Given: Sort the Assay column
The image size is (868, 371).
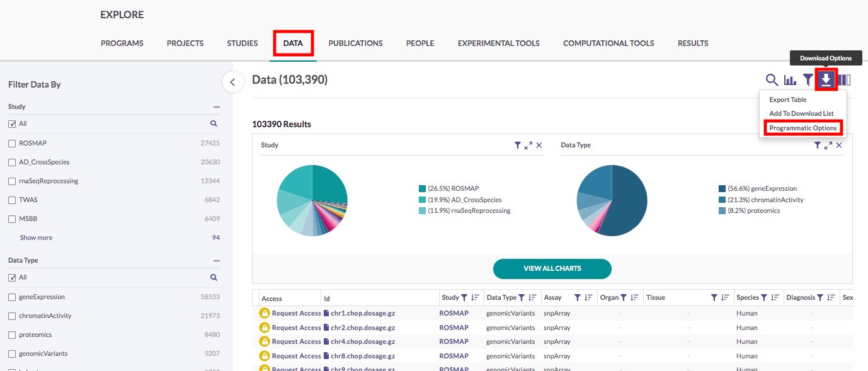Looking at the screenshot, I should pos(589,298).
